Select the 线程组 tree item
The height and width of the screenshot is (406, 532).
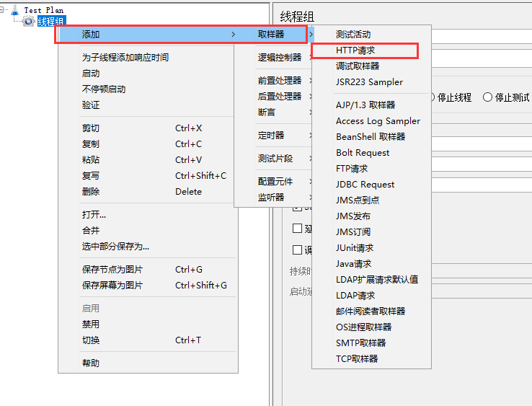(x=51, y=22)
